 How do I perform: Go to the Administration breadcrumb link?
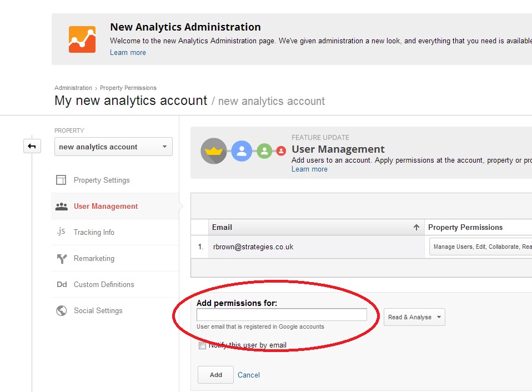(x=73, y=88)
